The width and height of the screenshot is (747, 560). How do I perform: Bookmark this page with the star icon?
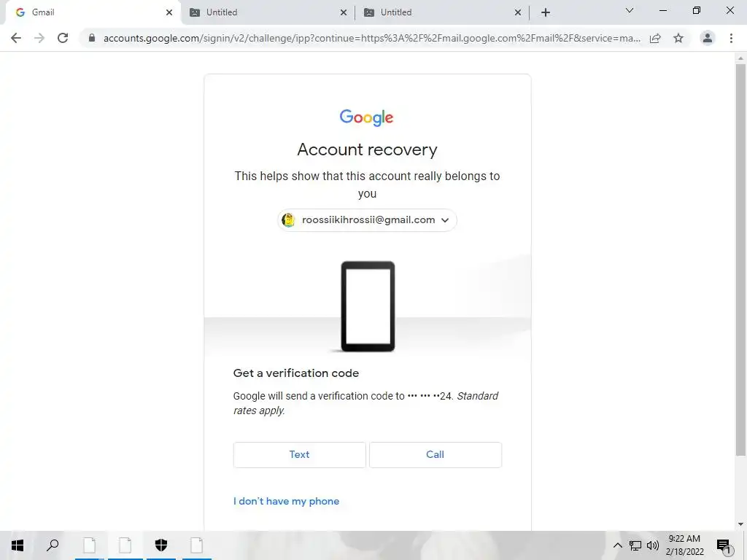point(678,38)
